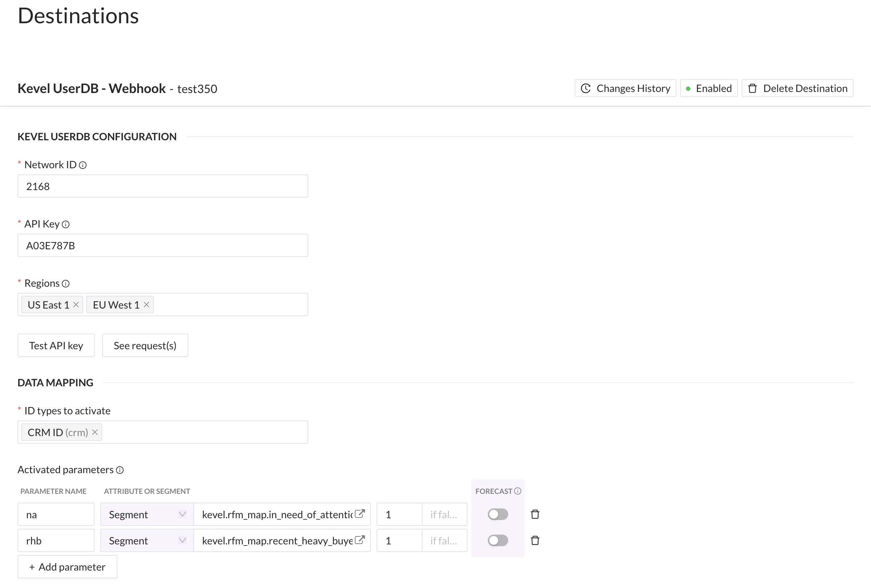Image resolution: width=871 pixels, height=588 pixels.
Task: Click the Changes History icon
Action: tap(586, 88)
